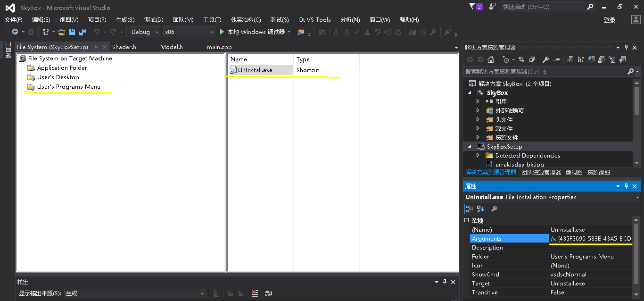
Task: Switch to 团队资源管理器 tab
Action: tap(541, 173)
